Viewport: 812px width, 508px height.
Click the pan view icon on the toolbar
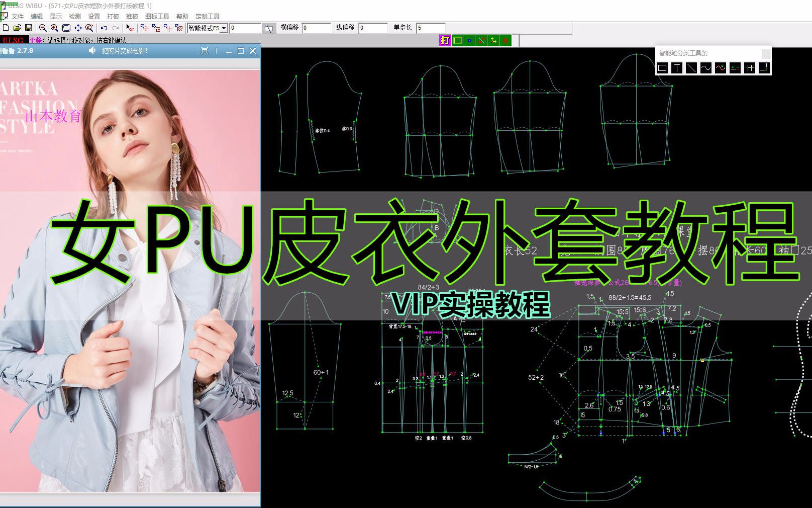(x=78, y=28)
